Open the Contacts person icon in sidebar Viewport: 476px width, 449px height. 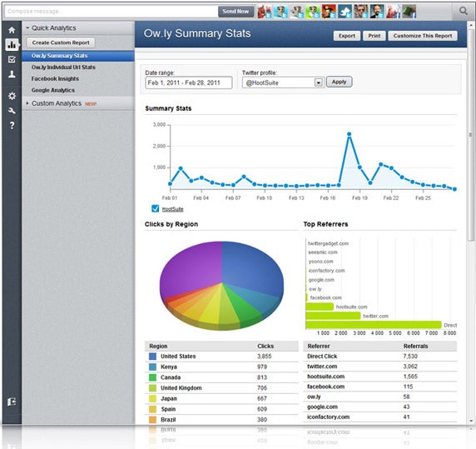[12, 74]
